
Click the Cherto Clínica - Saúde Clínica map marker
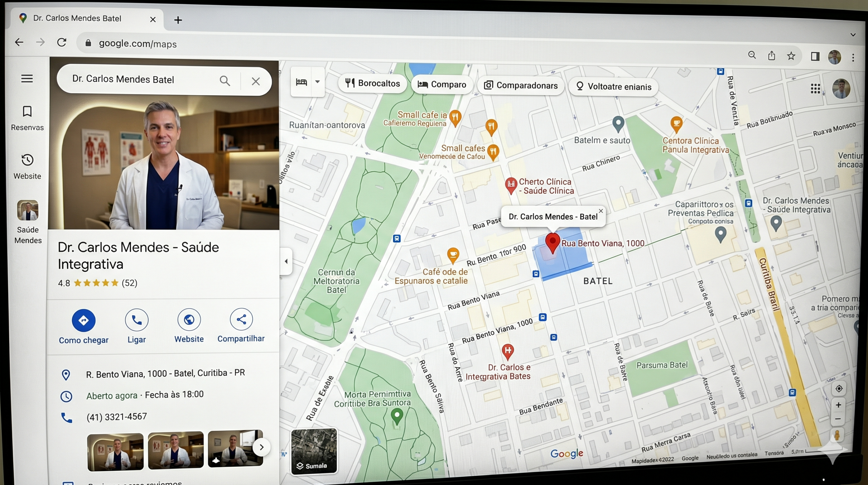pyautogui.click(x=511, y=186)
